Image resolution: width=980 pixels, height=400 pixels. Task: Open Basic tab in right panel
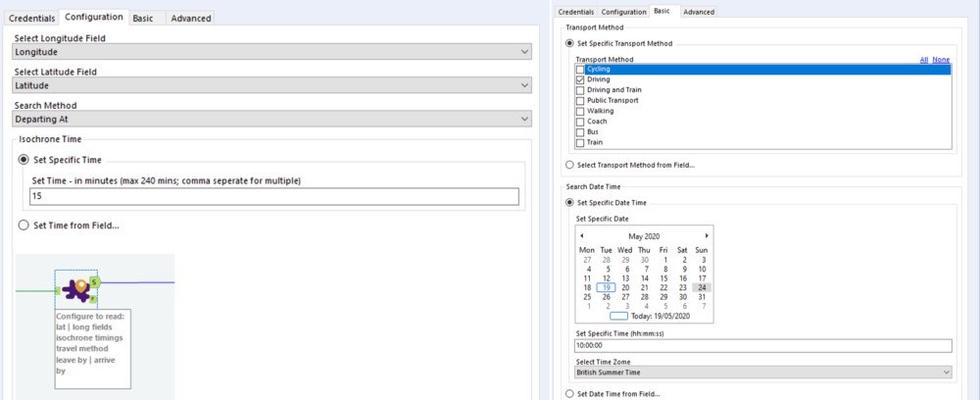tap(661, 11)
